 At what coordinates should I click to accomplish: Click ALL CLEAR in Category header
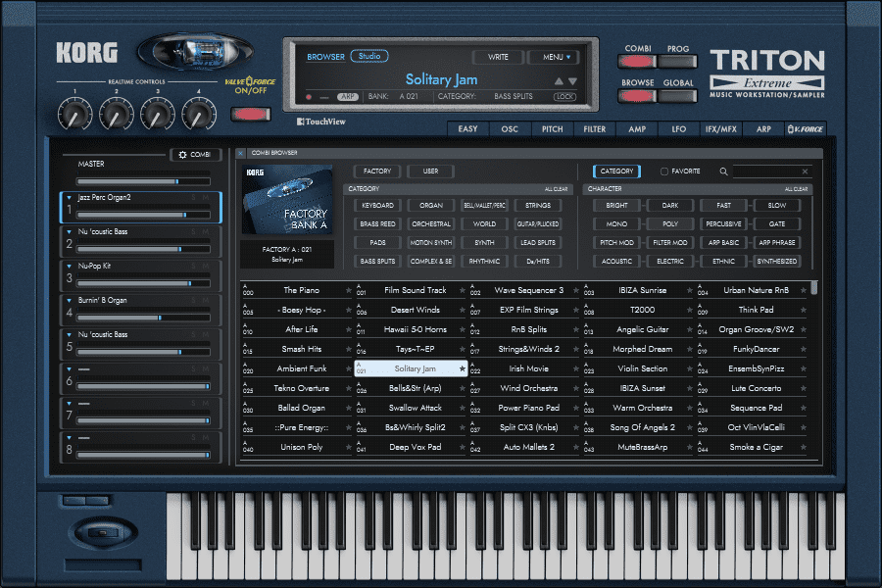[557, 189]
